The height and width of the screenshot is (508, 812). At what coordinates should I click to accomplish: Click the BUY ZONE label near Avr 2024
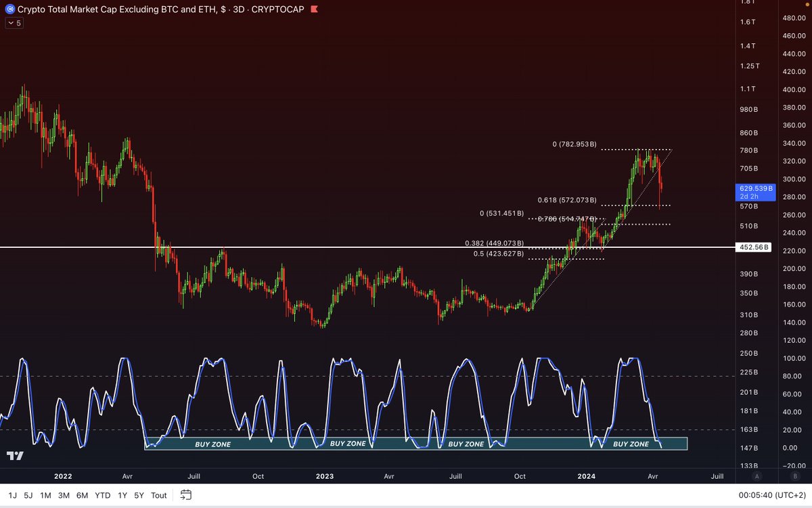631,444
